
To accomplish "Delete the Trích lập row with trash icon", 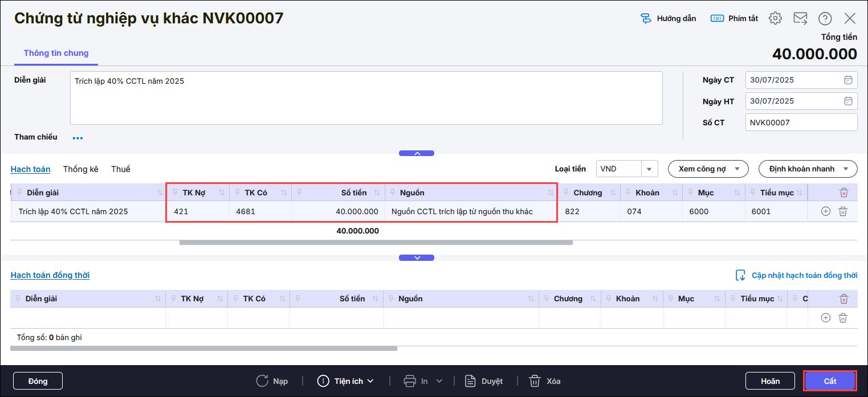I will tap(843, 211).
